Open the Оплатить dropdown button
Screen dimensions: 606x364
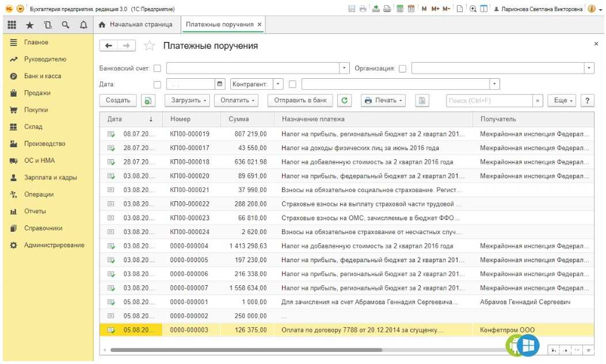click(237, 101)
